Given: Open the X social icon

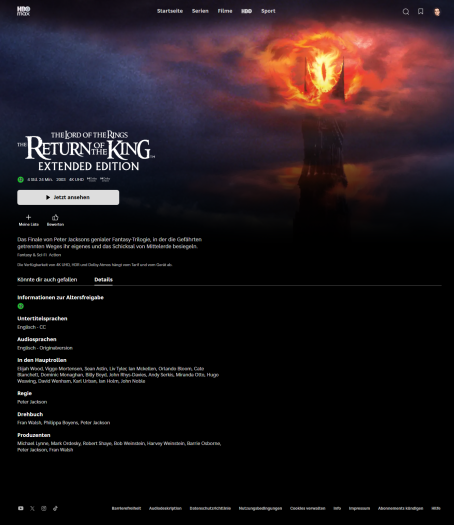Looking at the screenshot, I should coord(32,508).
